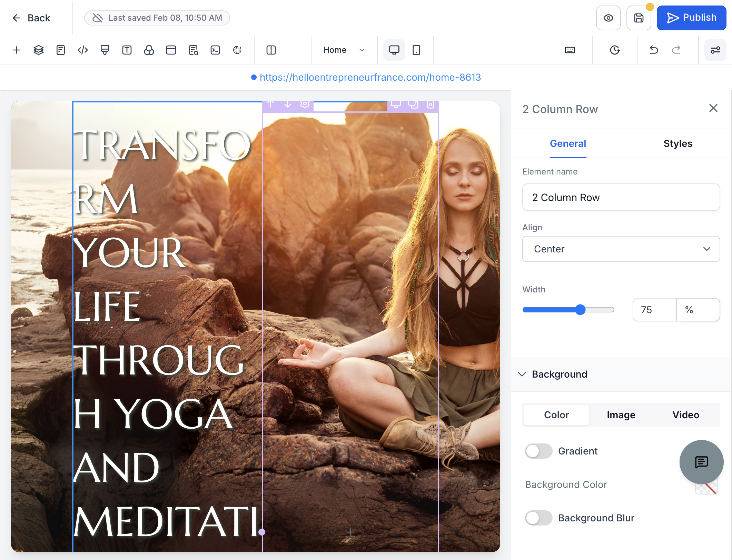Open the width unit % selector
Image resolution: width=732 pixels, height=560 pixels.
click(698, 310)
